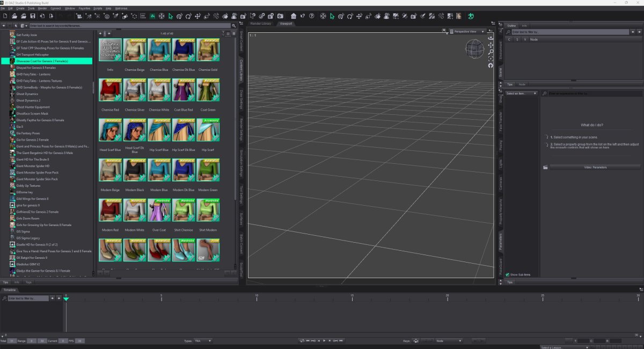Viewport: 644px width, 349px height.
Task: Open the Select a Lesson dropdown
Action: point(565,347)
